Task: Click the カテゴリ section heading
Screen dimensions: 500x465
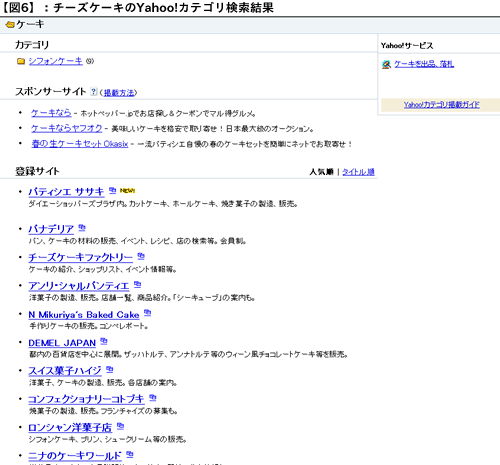Action: 32,45
